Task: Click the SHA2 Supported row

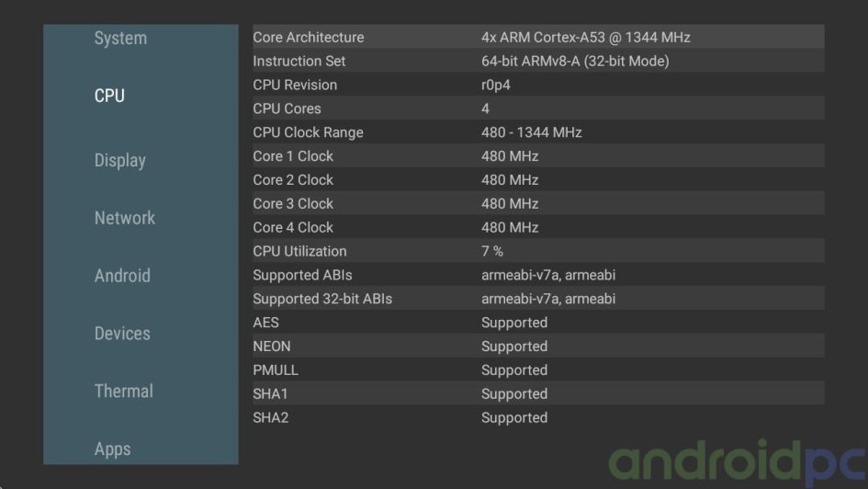Action: (x=538, y=418)
